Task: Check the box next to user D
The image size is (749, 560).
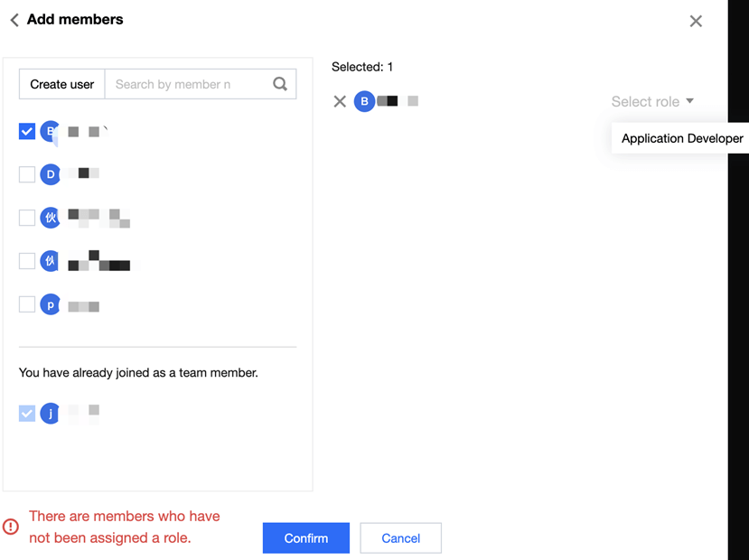Action: coord(27,174)
